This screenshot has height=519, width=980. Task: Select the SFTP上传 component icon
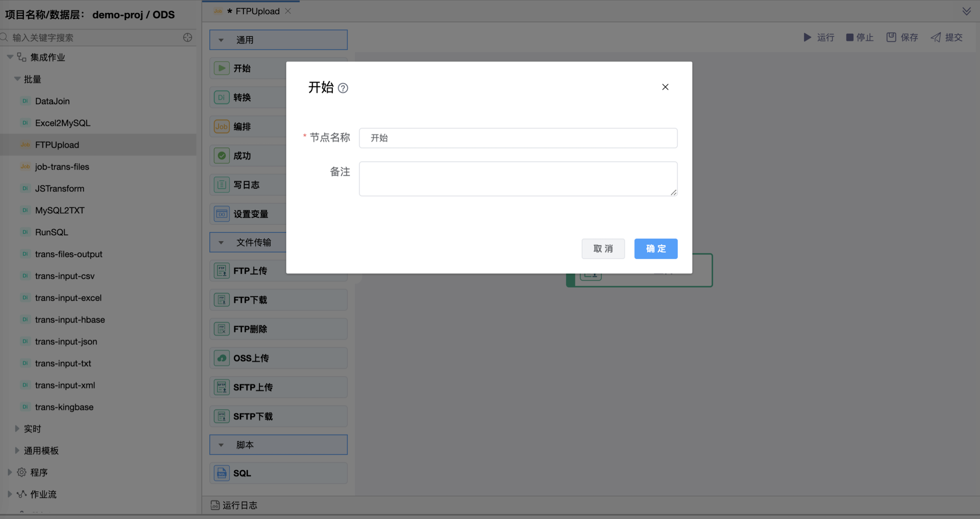(x=221, y=387)
